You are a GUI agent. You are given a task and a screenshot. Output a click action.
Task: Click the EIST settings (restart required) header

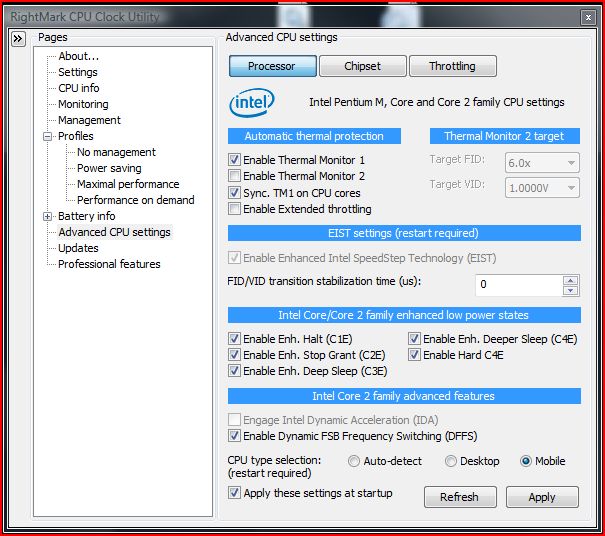point(404,233)
